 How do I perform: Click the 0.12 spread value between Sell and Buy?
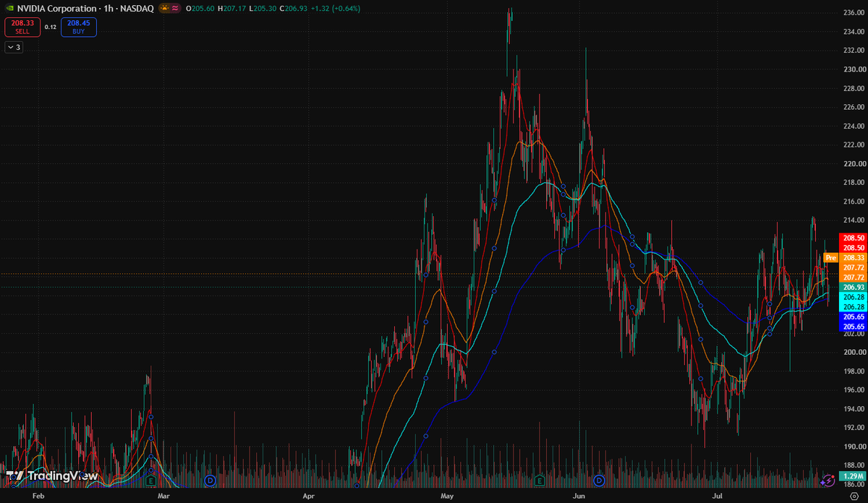point(50,27)
